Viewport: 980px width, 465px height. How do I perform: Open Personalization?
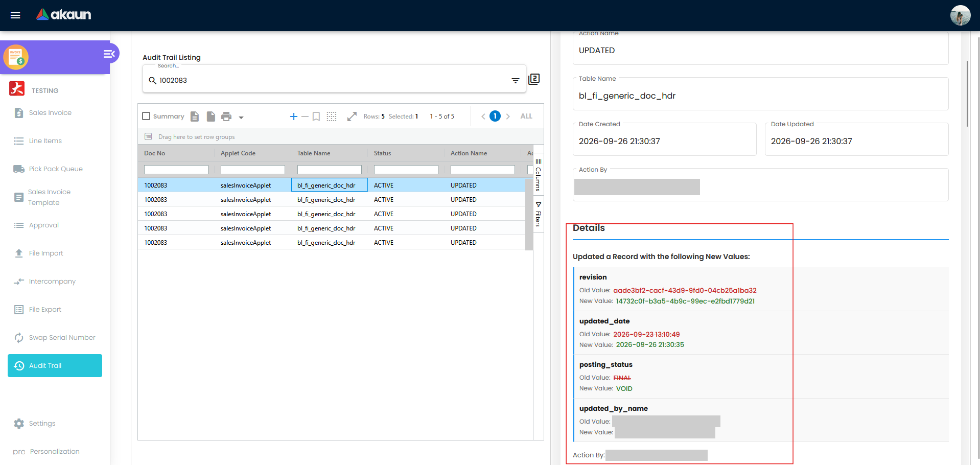point(55,452)
